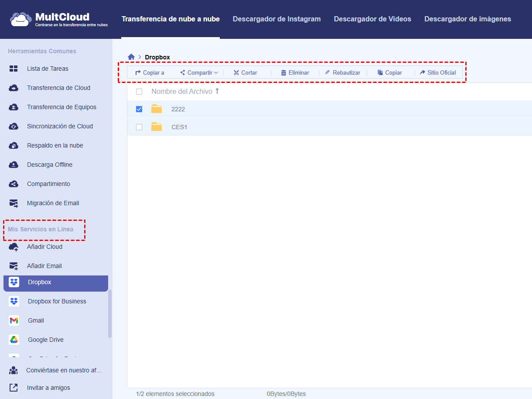
Task: Click the MultCloud cloud logo
Action: tap(20, 20)
